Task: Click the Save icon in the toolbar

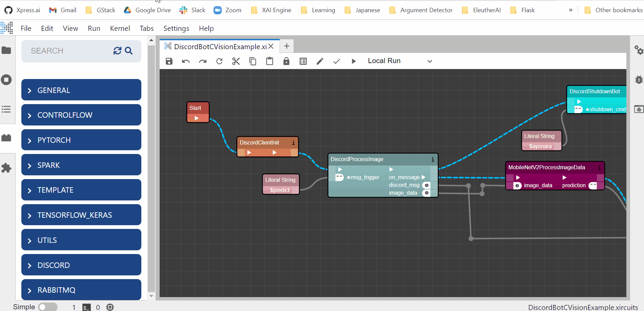Action: 169,61
